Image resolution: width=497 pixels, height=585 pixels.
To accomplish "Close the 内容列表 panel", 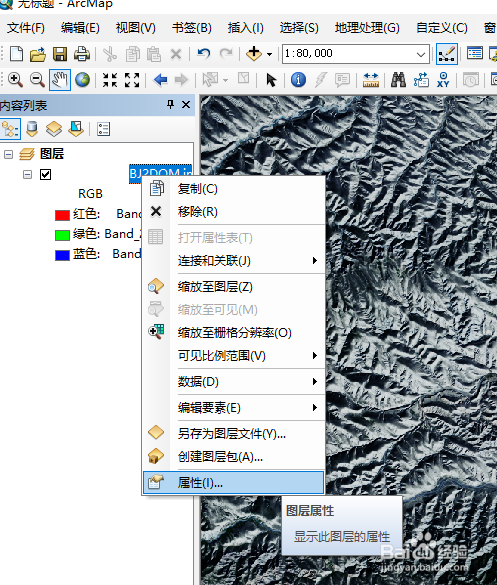I will pos(186,105).
